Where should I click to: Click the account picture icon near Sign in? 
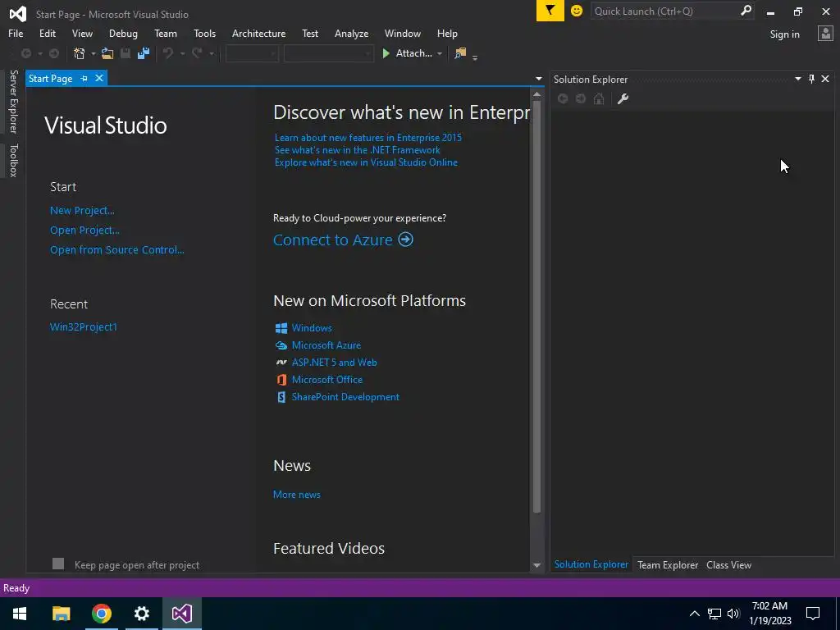click(825, 34)
